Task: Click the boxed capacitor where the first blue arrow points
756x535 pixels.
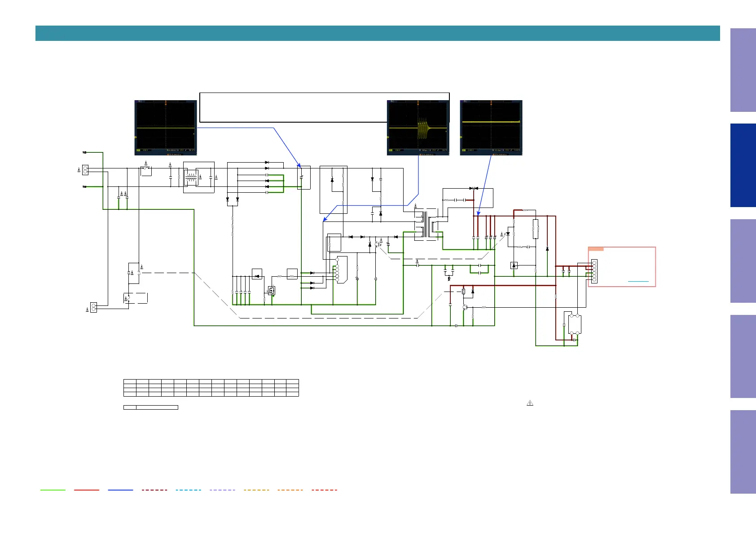Action: [304, 177]
